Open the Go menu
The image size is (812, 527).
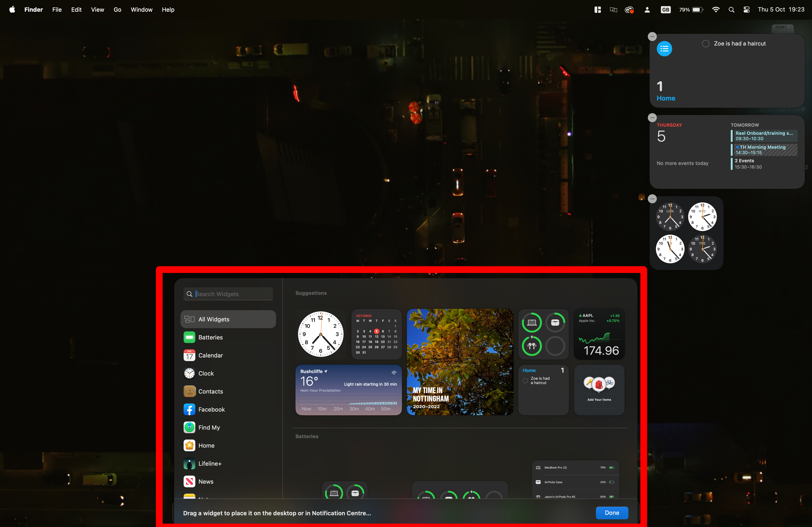coord(117,9)
